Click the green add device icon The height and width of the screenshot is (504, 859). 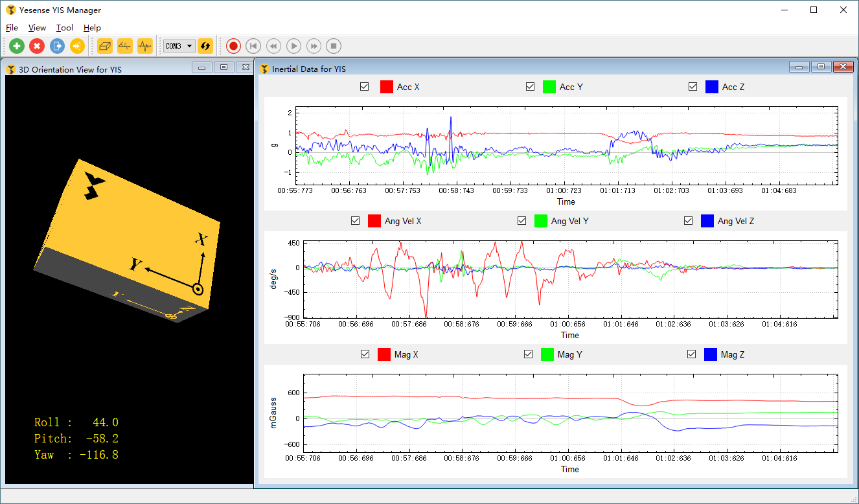[x=17, y=46]
